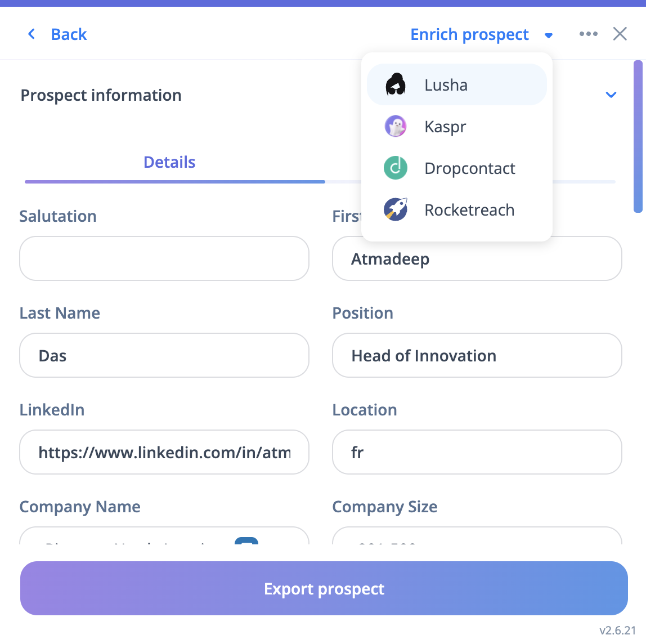Image resolution: width=646 pixels, height=644 pixels.
Task: Close the prospect panel with the X
Action: point(620,34)
